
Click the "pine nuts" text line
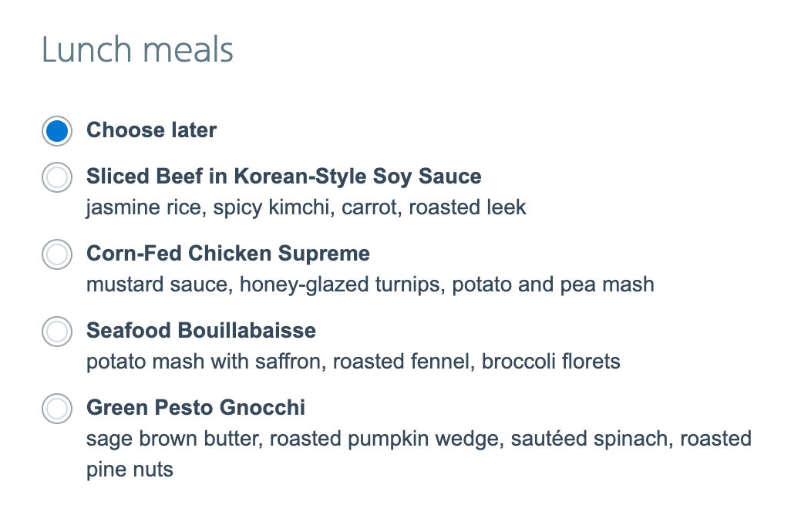tap(130, 470)
